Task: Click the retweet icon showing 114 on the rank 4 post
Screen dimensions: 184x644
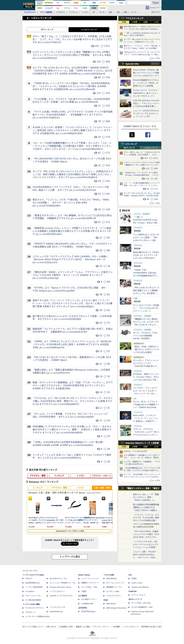Action: (x=94, y=93)
